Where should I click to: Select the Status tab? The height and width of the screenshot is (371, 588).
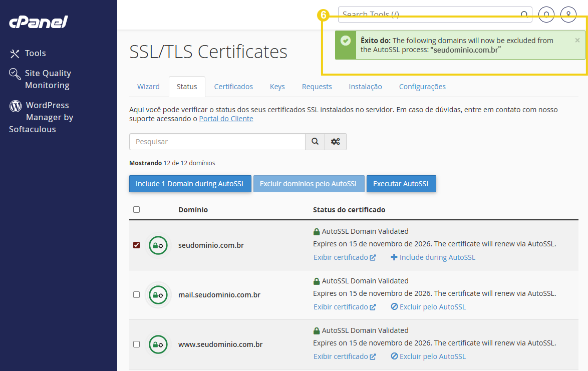coord(187,87)
